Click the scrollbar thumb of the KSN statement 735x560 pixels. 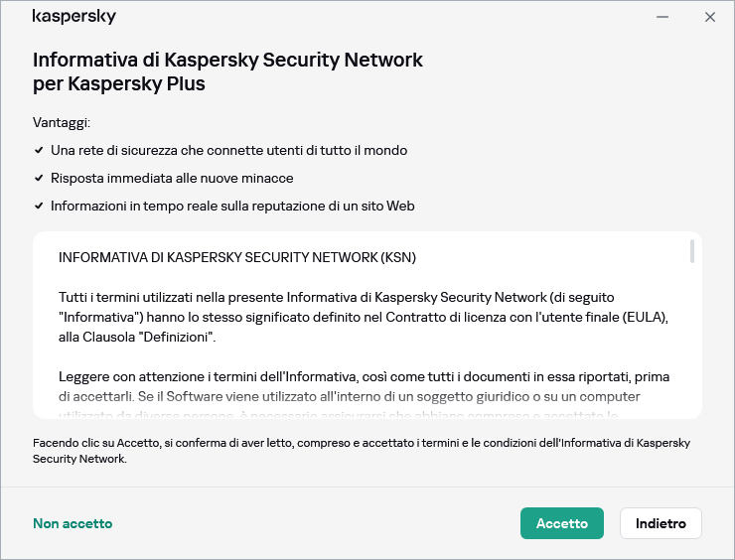point(691,251)
